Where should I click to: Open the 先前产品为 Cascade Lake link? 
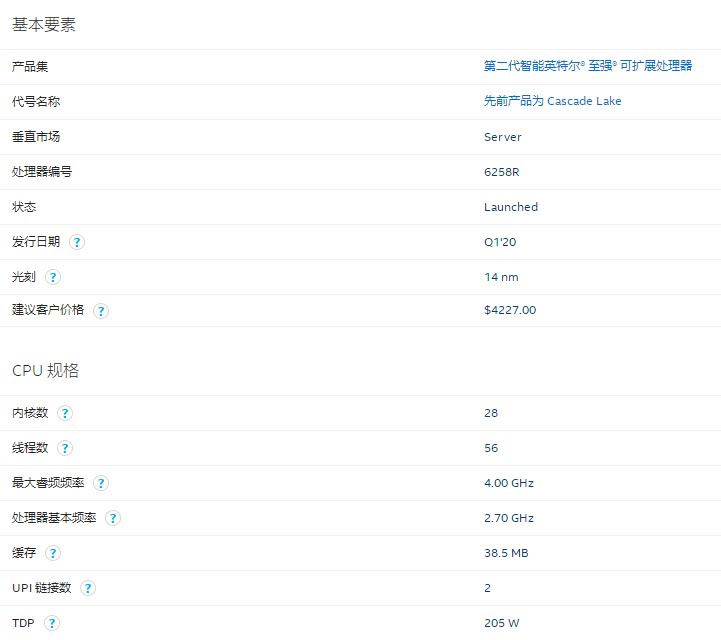coord(552,101)
